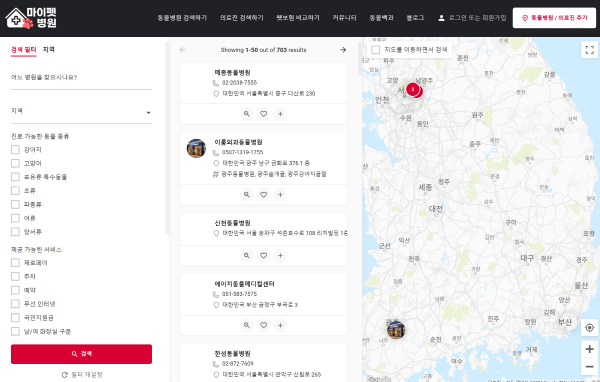Go to next results page arrow
This screenshot has width=600, height=382.
[x=343, y=50]
